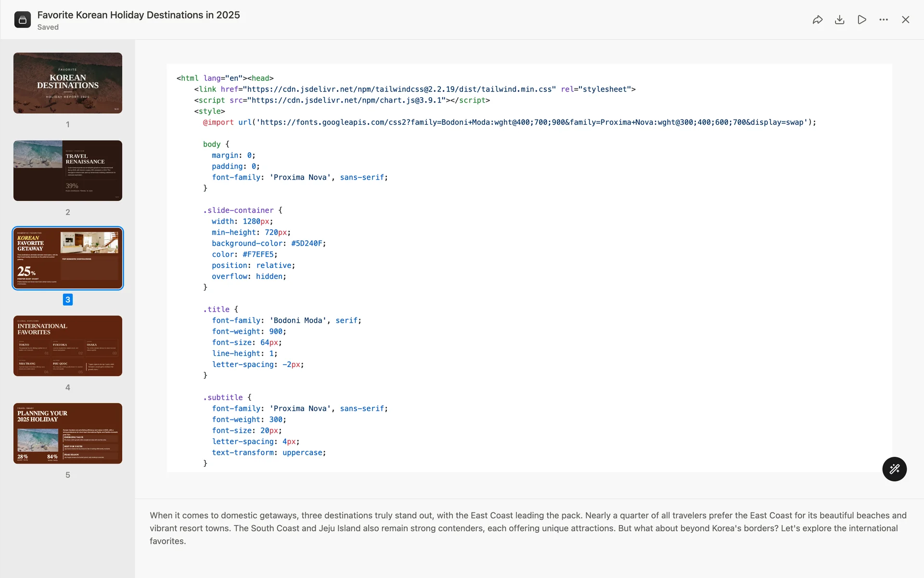The image size is (924, 578).
Task: Click the magic wand edit button
Action: tap(894, 469)
